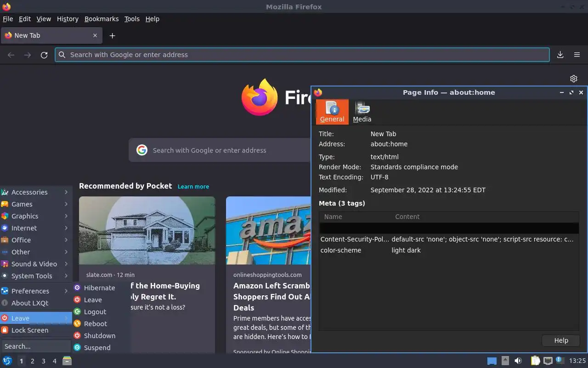
Task: Click the LXQt start menu button
Action: coord(7,361)
